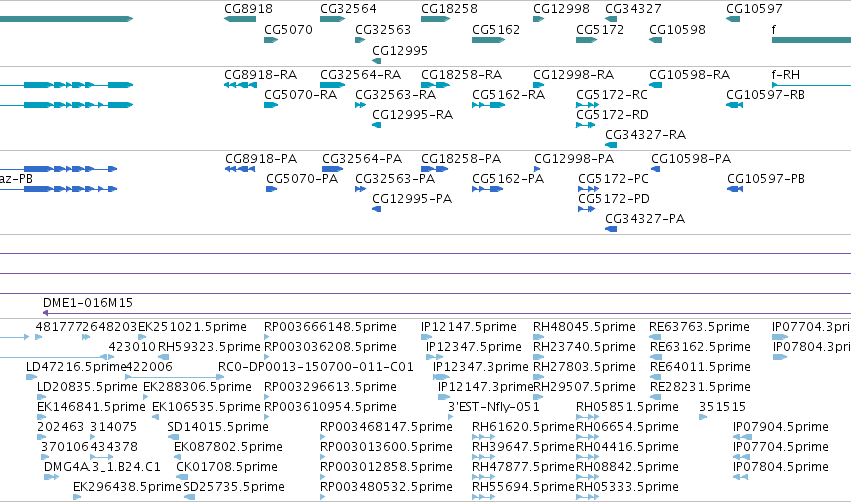
Task: Open EST IP07904.5prime
Action: (x=780, y=427)
